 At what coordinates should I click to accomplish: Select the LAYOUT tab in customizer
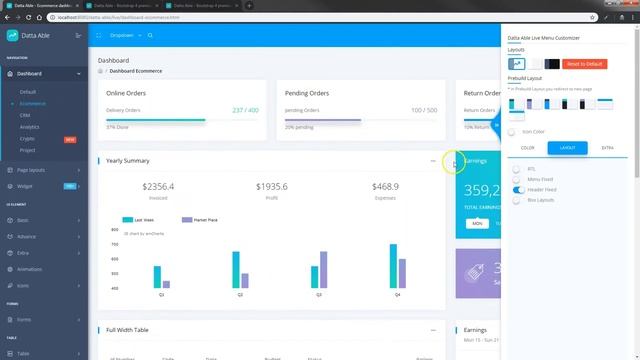567,148
